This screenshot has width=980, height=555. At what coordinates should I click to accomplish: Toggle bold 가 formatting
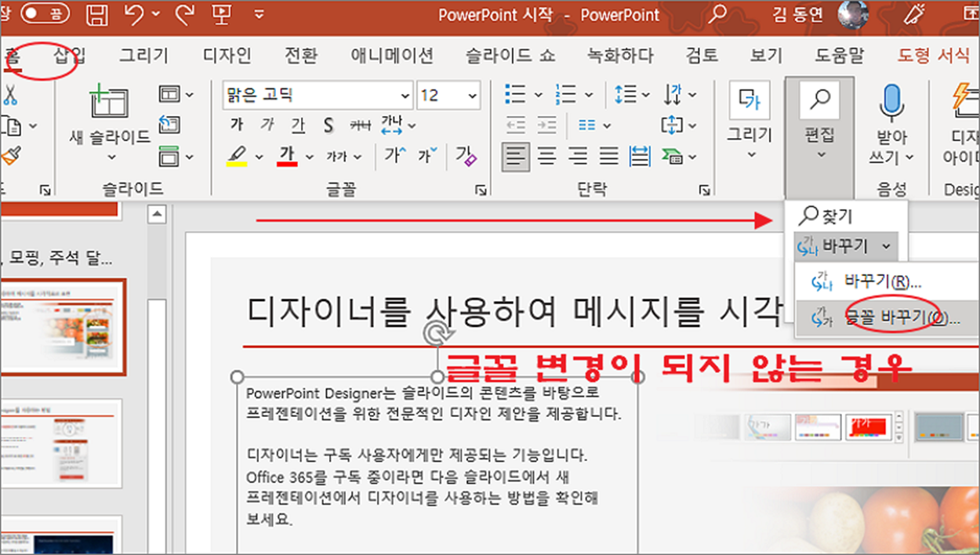237,125
